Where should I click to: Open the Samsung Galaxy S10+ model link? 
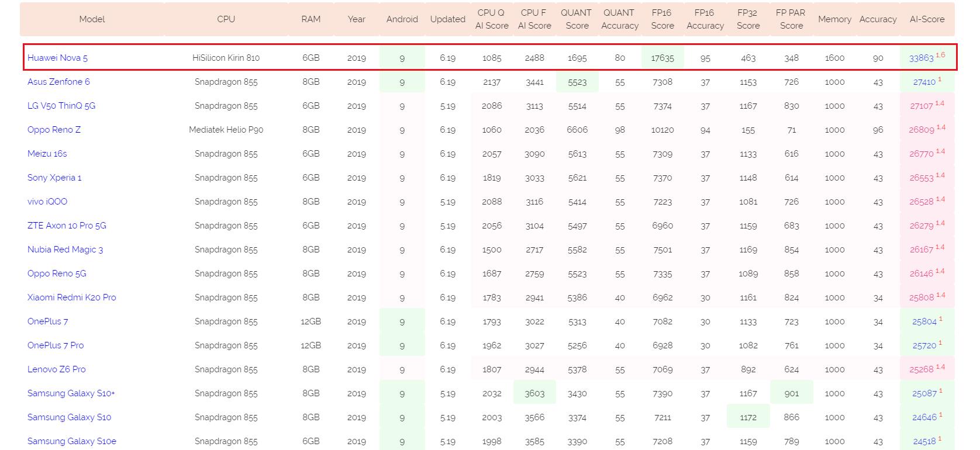(71, 393)
